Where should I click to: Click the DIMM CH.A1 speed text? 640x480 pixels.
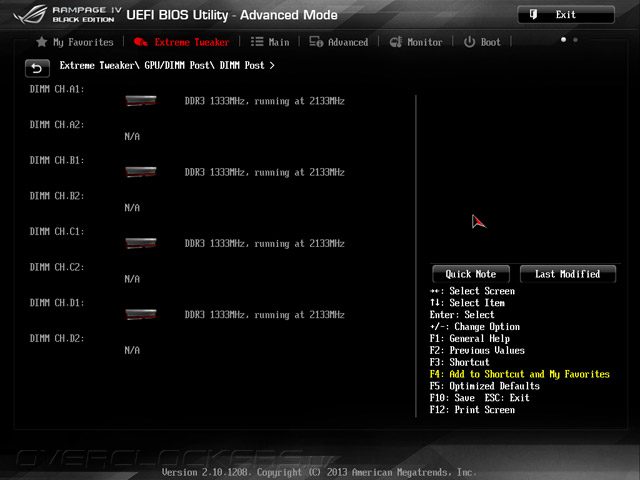tap(264, 101)
